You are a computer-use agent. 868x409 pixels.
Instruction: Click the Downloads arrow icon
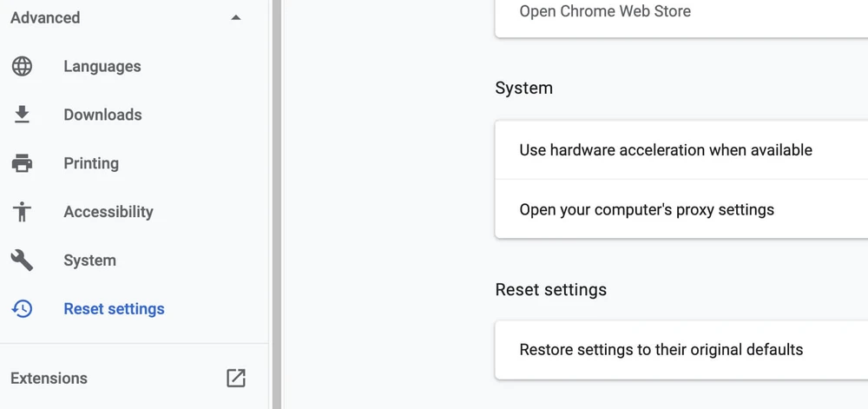click(x=22, y=115)
